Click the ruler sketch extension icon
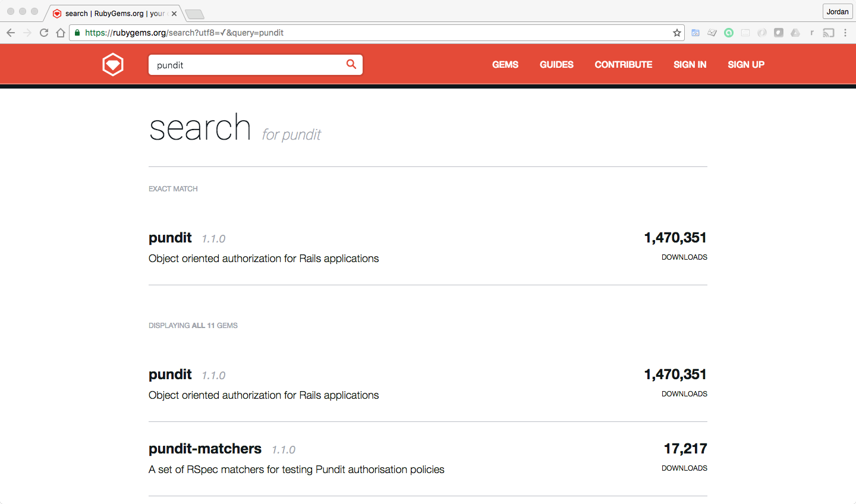This screenshot has width=856, height=504. coord(712,33)
